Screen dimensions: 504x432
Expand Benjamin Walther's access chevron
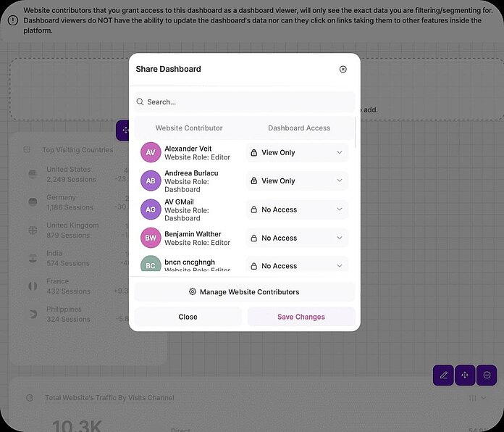[340, 238]
